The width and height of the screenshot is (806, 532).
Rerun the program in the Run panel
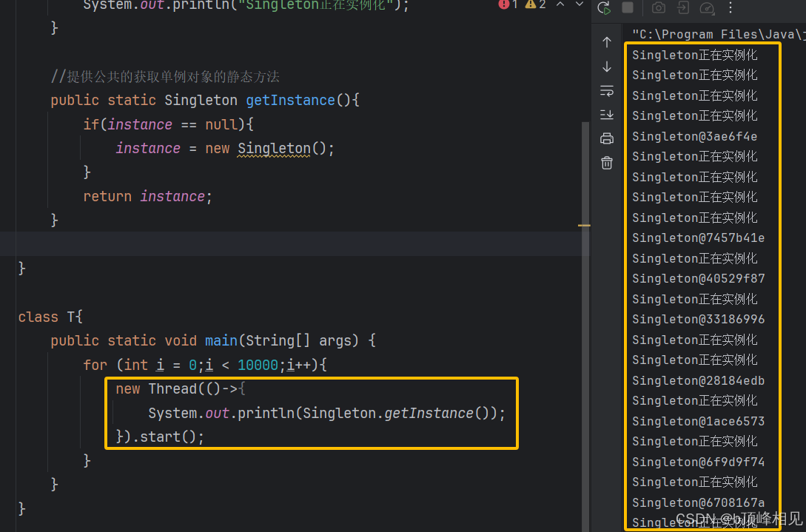tap(604, 8)
